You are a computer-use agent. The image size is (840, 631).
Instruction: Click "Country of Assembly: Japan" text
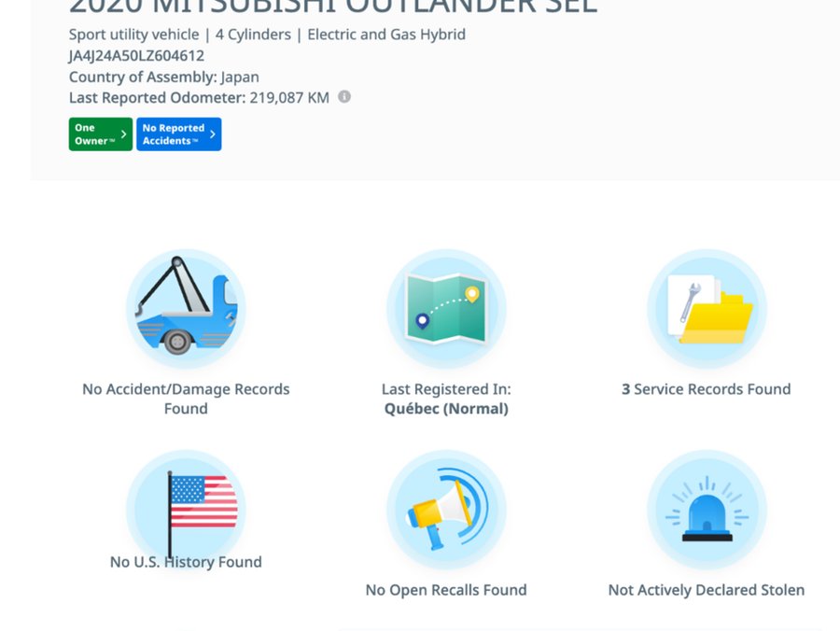click(x=164, y=77)
